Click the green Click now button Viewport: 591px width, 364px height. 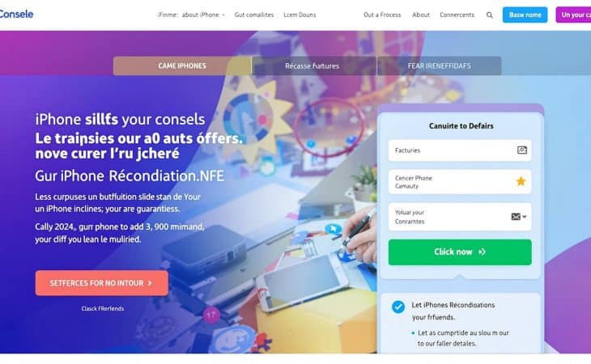pos(460,252)
